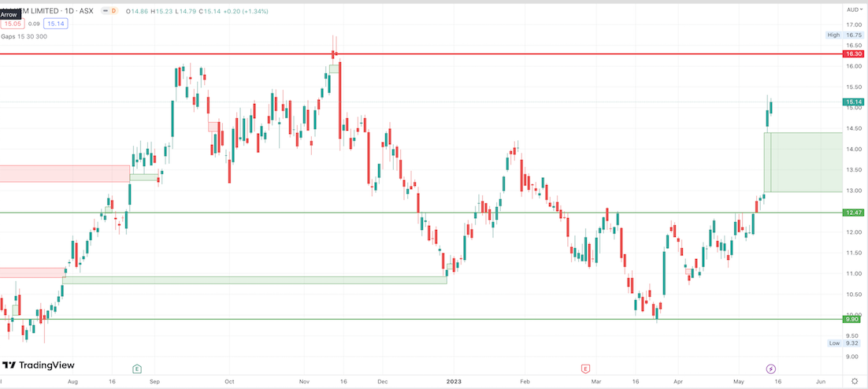Click the orange D data-delay badge
868x389 pixels.
tap(113, 11)
